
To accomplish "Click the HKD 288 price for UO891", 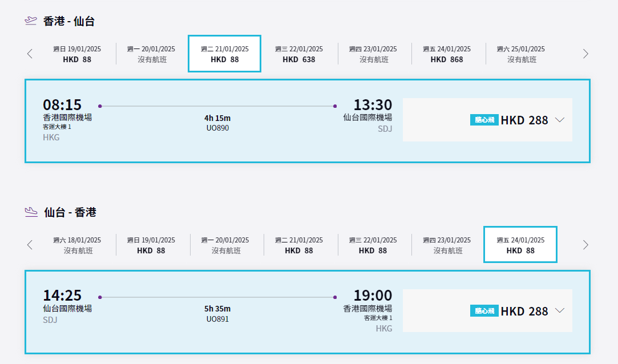I will coord(524,311).
